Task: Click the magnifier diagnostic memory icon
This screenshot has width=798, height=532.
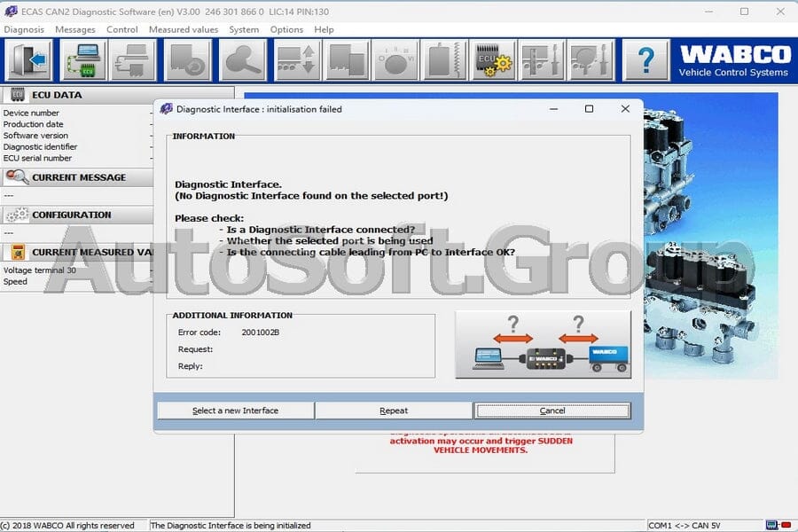Action: [x=243, y=60]
